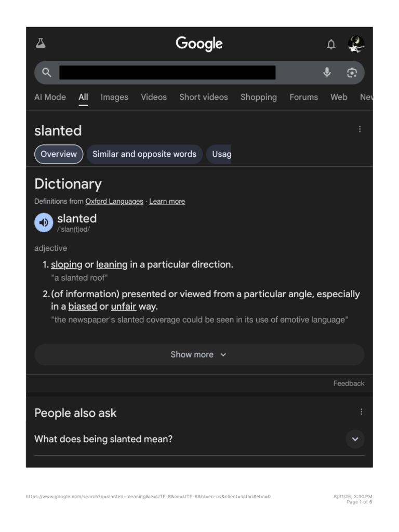Click inside the search input field
Image resolution: width=399 pixels, height=532 pixels.
coord(167,73)
